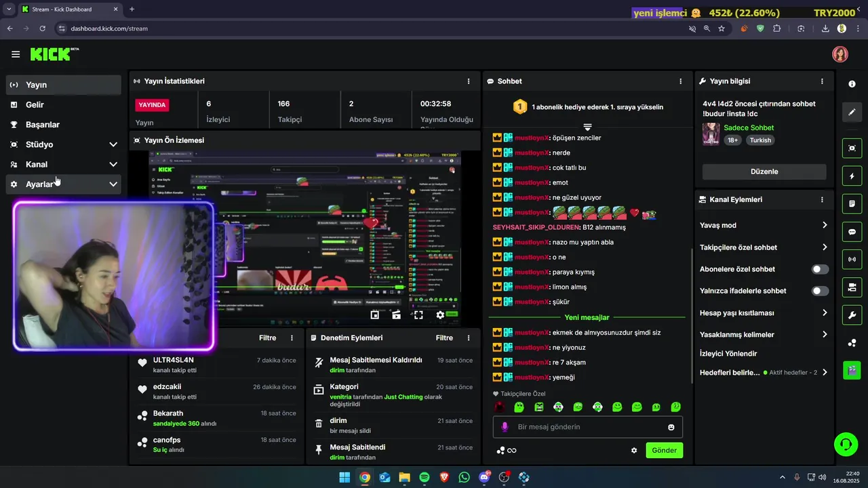Open the emoji picker in the chat input
Screen dimensions: 868x488
671,427
